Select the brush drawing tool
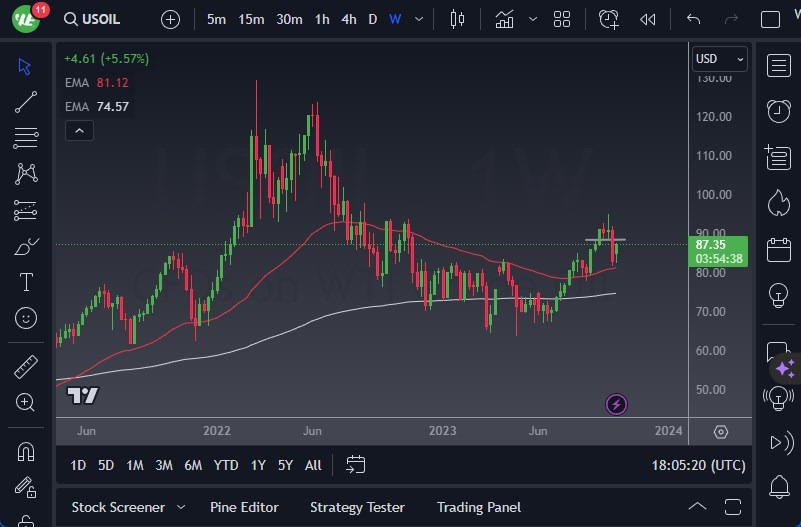 [x=26, y=246]
